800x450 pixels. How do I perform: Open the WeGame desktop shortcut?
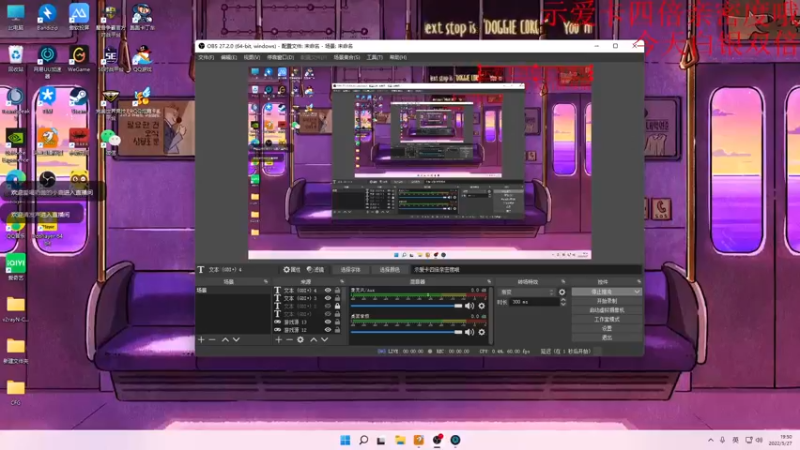[79, 59]
